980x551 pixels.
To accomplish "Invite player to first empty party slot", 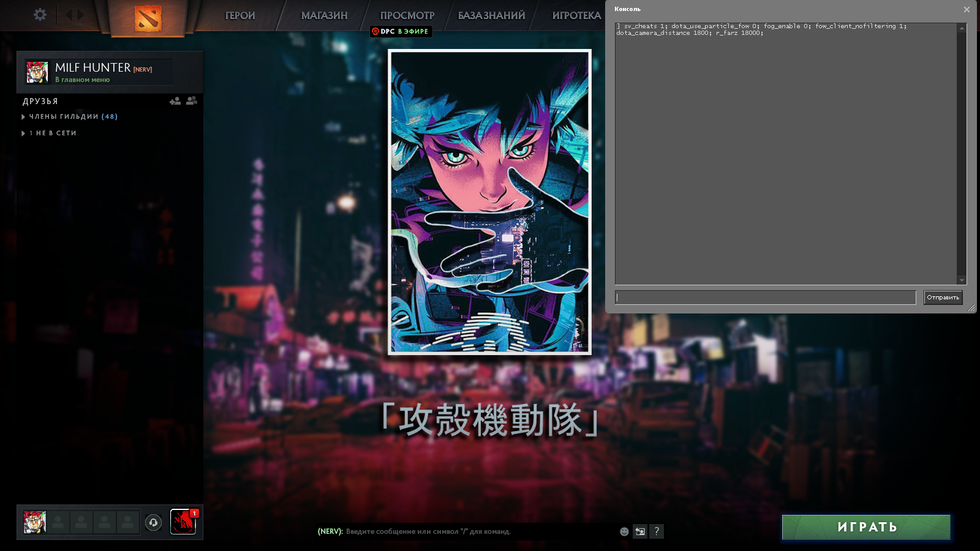I will pos(58,522).
